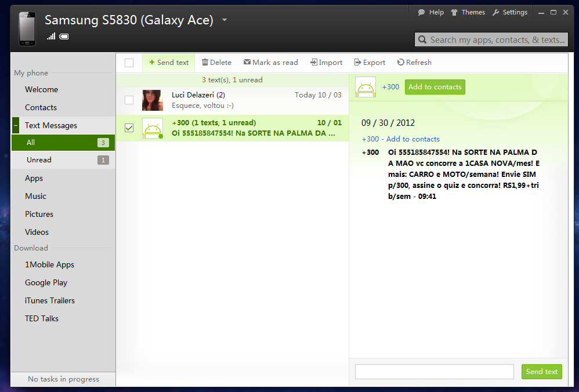The image size is (579, 392).
Task: Select the Unread messages filter
Action: (63, 160)
